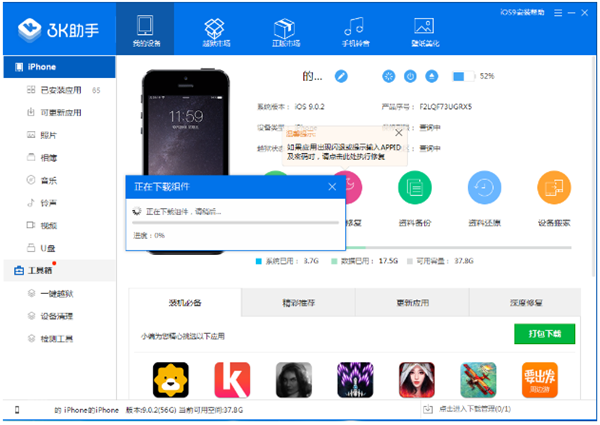Switch to the 深度修复 deep repair tab
This screenshot has height=425, width=600.
click(525, 303)
